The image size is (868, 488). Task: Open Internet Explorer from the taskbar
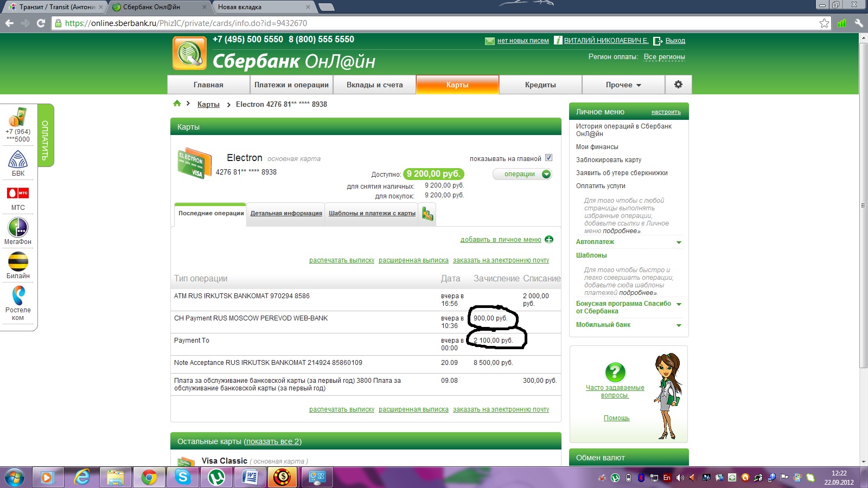tap(82, 477)
